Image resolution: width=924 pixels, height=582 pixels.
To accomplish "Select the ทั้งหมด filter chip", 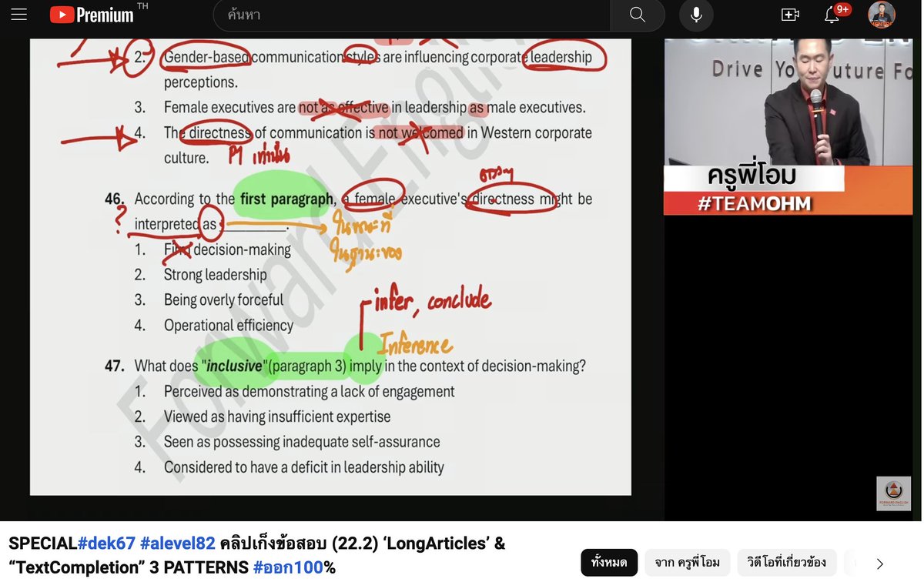I will coord(608,562).
